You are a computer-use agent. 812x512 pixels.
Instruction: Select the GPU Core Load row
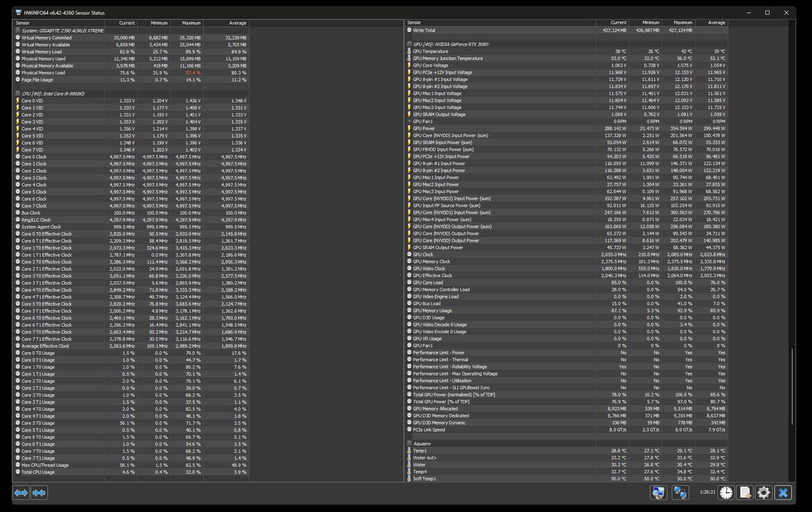click(567, 282)
